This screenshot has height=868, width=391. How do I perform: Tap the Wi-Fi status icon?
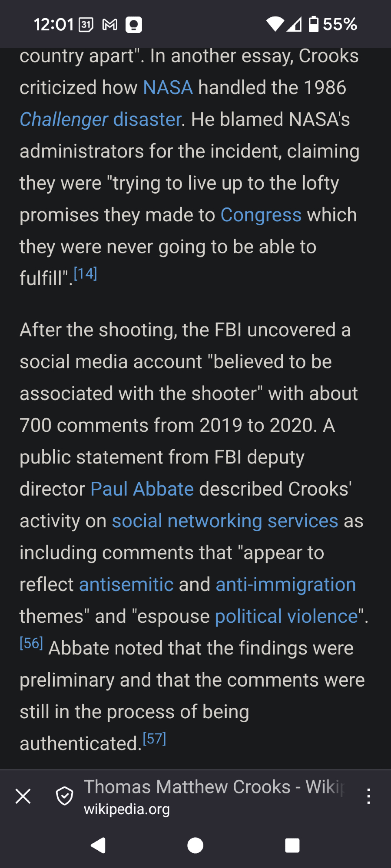[x=275, y=24]
